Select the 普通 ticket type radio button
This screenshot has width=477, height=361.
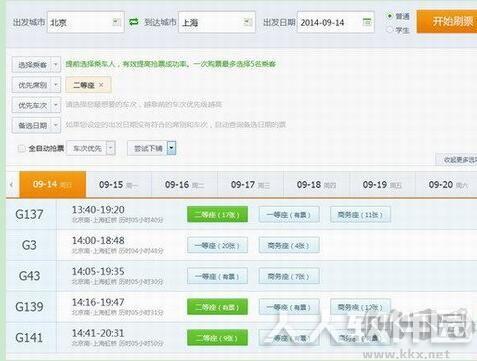390,16
